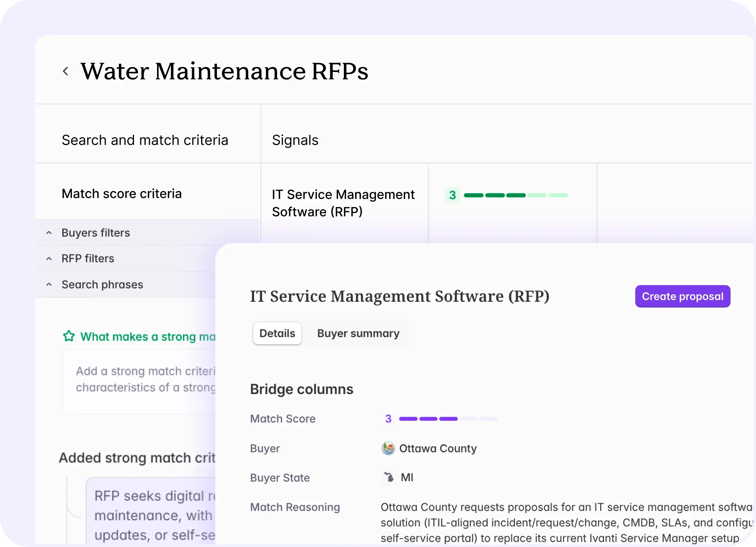Collapse the Search phrases section

pyautogui.click(x=49, y=284)
